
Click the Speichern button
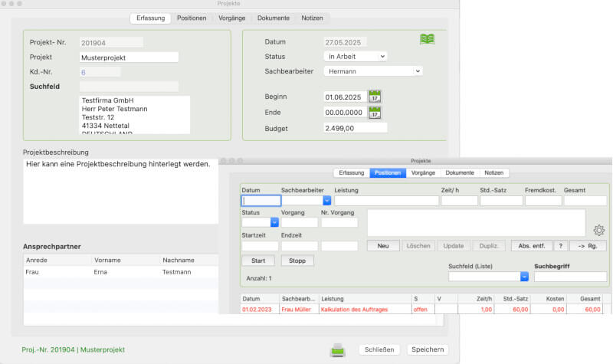(x=427, y=349)
